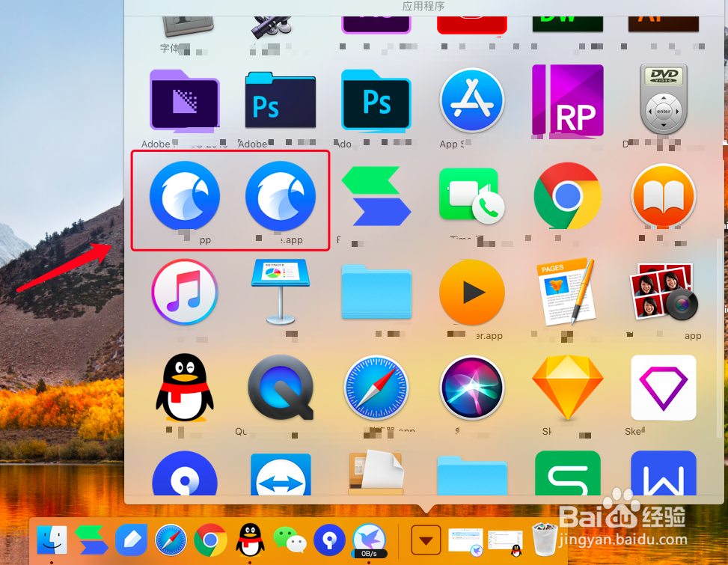Launch the blue WPS Writer W app

[664, 474]
